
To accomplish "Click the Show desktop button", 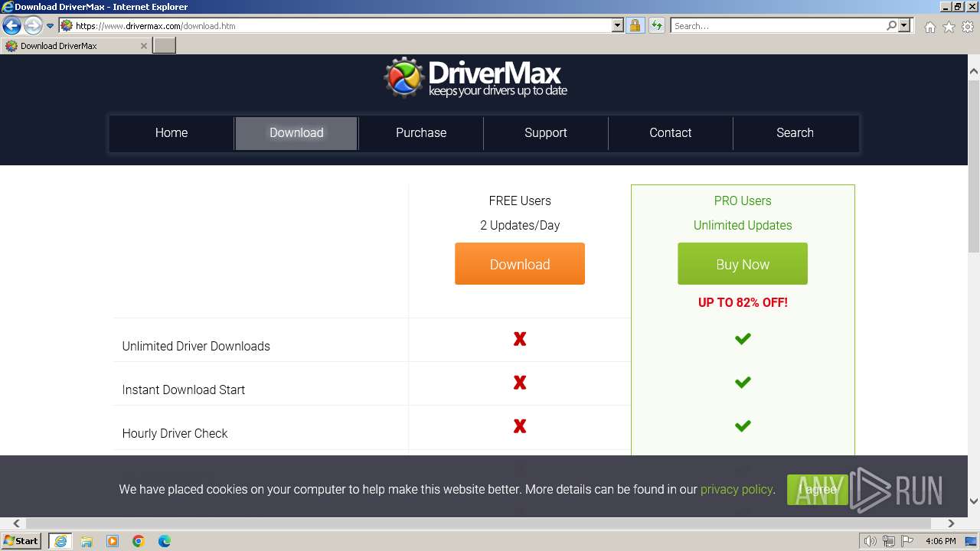I will tap(972, 541).
